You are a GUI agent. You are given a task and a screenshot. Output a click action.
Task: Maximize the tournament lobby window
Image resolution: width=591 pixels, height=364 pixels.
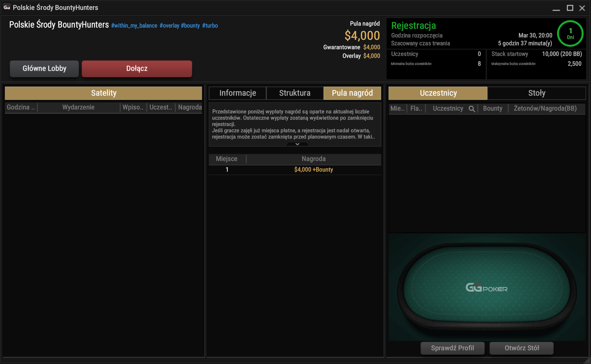point(570,8)
